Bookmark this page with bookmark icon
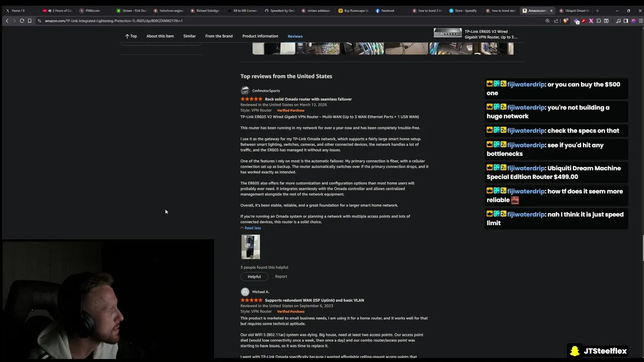644x362 pixels. [30, 21]
